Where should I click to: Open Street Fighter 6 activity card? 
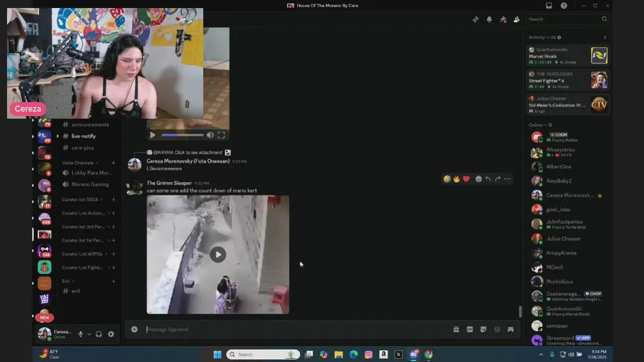[x=568, y=80]
